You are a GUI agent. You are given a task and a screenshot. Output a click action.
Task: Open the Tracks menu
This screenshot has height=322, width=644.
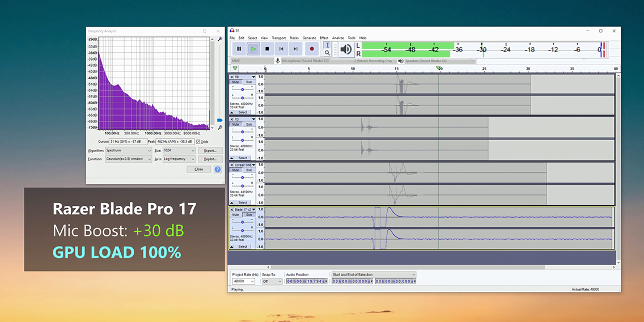(294, 38)
